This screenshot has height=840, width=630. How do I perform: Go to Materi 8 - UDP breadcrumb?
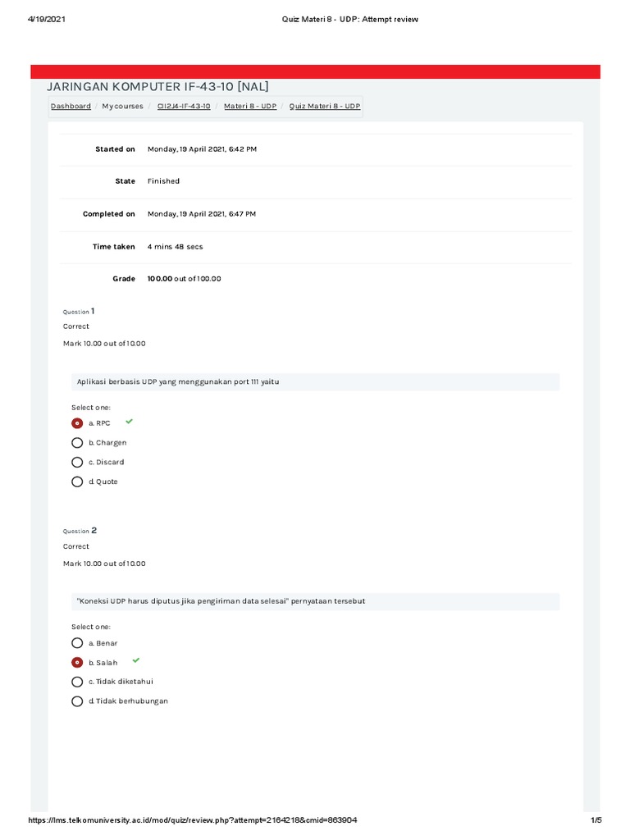pos(250,107)
